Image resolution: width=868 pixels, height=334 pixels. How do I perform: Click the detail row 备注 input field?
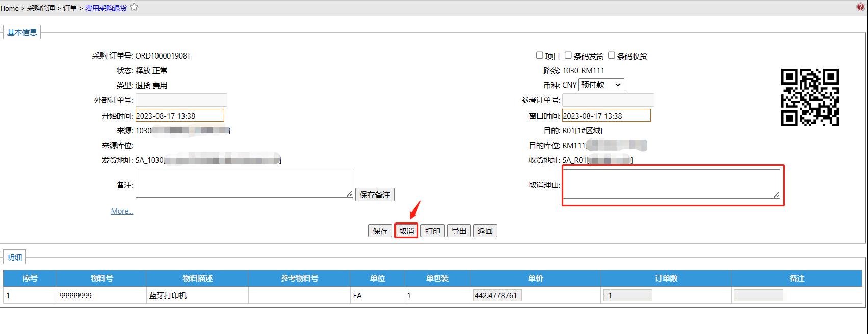click(758, 295)
